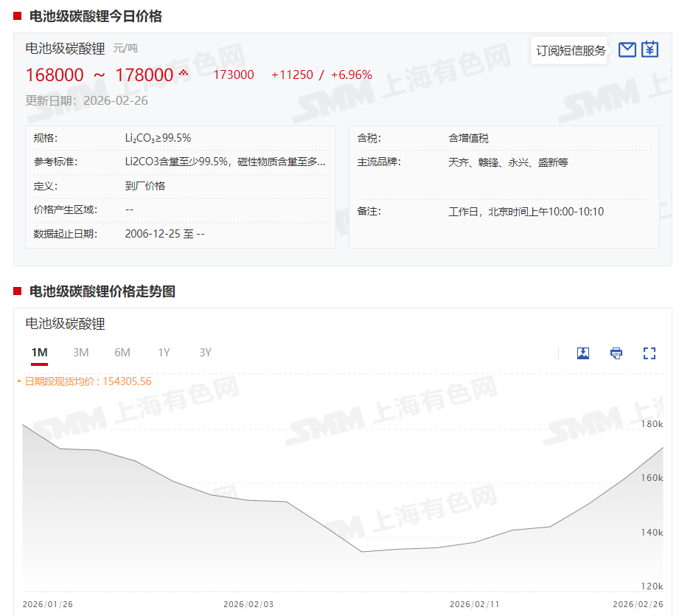This screenshot has width=679, height=616.
Task: Click the red up-trend icon beside 178000
Action: (x=184, y=73)
